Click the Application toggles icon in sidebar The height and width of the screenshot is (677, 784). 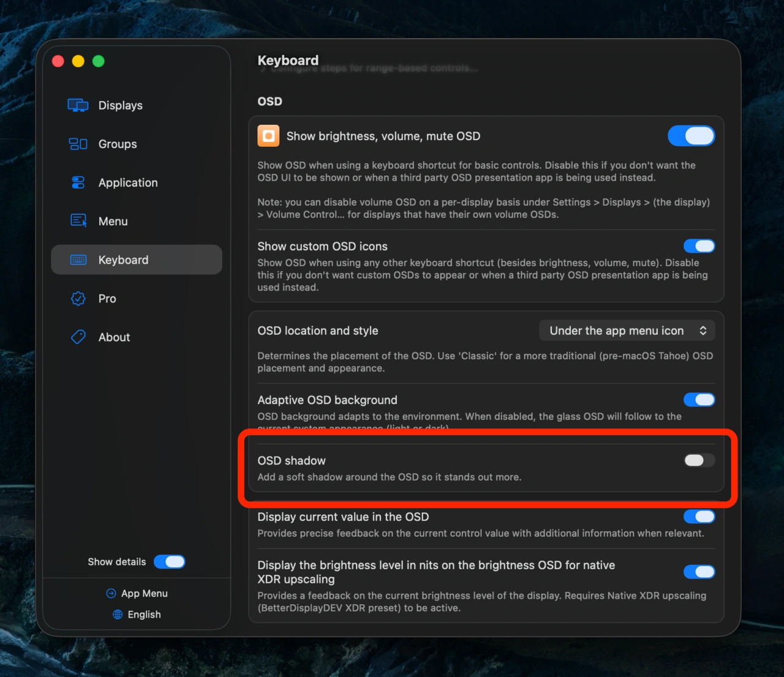tap(78, 182)
